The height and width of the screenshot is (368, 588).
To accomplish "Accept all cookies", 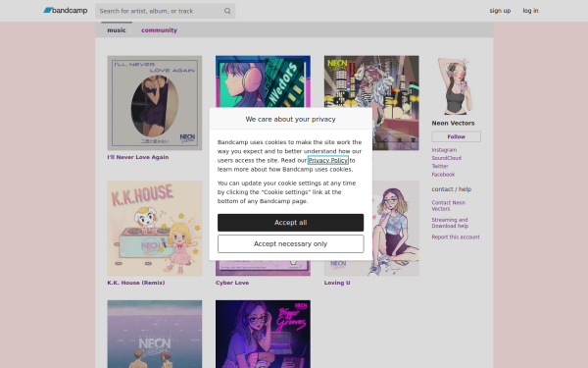I will 291,223.
